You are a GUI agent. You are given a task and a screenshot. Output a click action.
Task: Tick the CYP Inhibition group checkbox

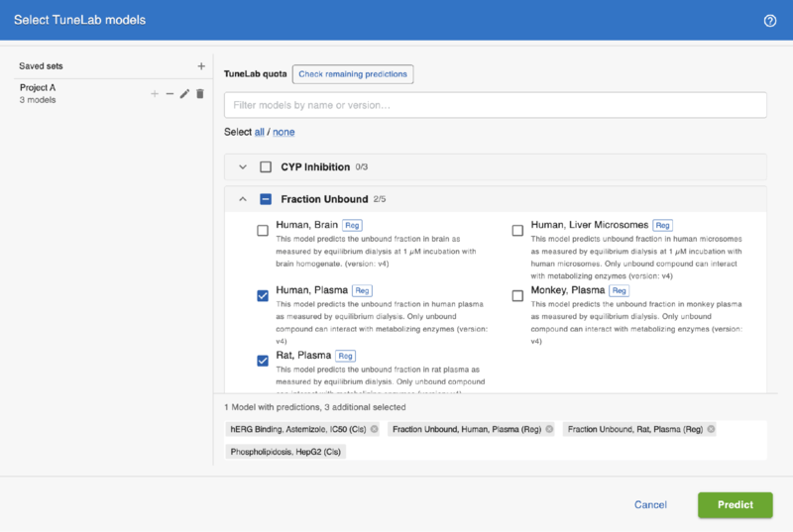point(266,166)
